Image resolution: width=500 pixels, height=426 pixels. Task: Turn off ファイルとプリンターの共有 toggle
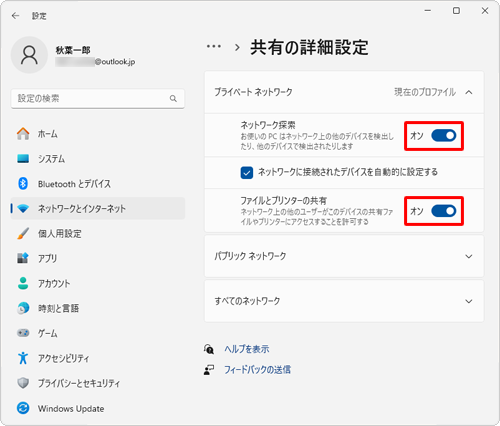tap(444, 211)
